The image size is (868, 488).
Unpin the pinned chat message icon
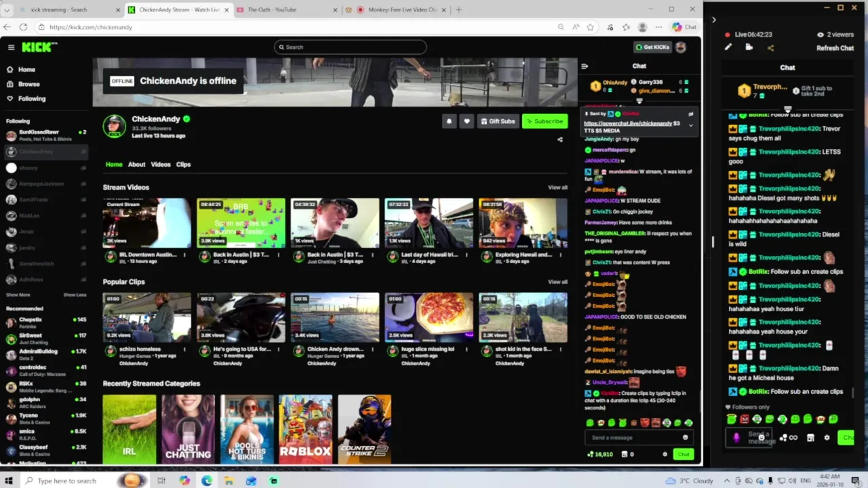click(x=691, y=114)
